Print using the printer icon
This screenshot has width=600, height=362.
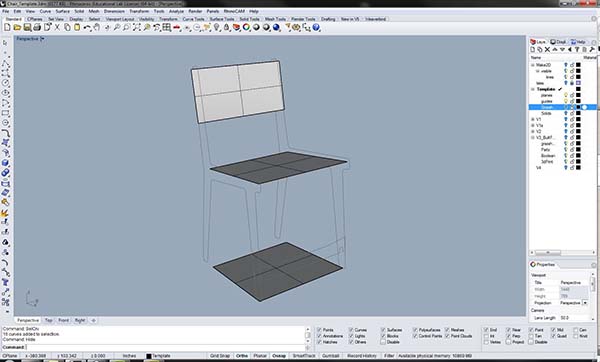(x=37, y=28)
